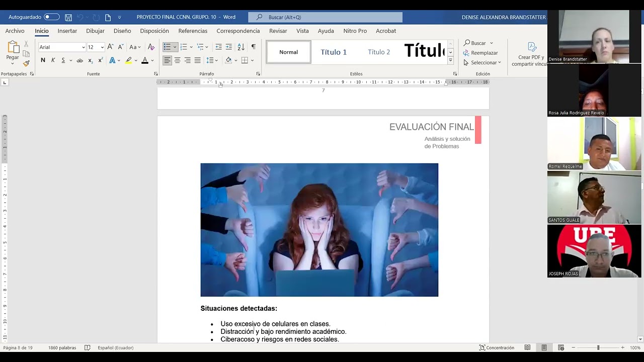This screenshot has height=362, width=644.
Task: Toggle the show paragraph marks (¶) button
Action: pyautogui.click(x=253, y=47)
